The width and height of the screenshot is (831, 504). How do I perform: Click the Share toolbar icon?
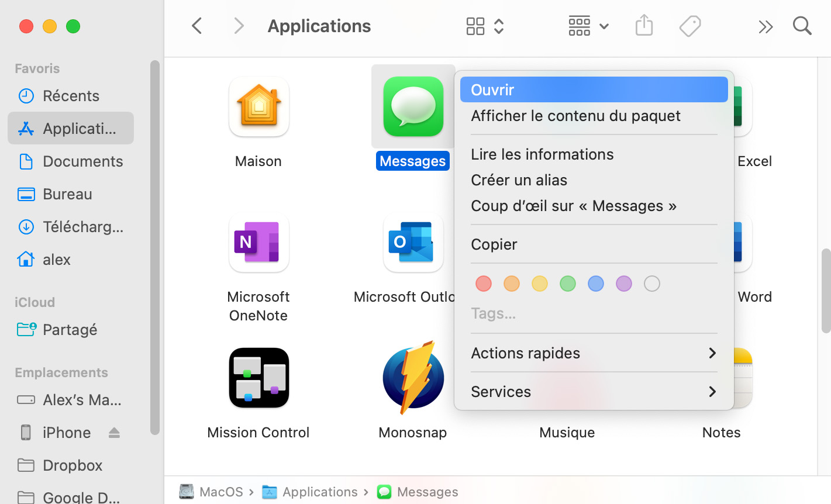644,25
